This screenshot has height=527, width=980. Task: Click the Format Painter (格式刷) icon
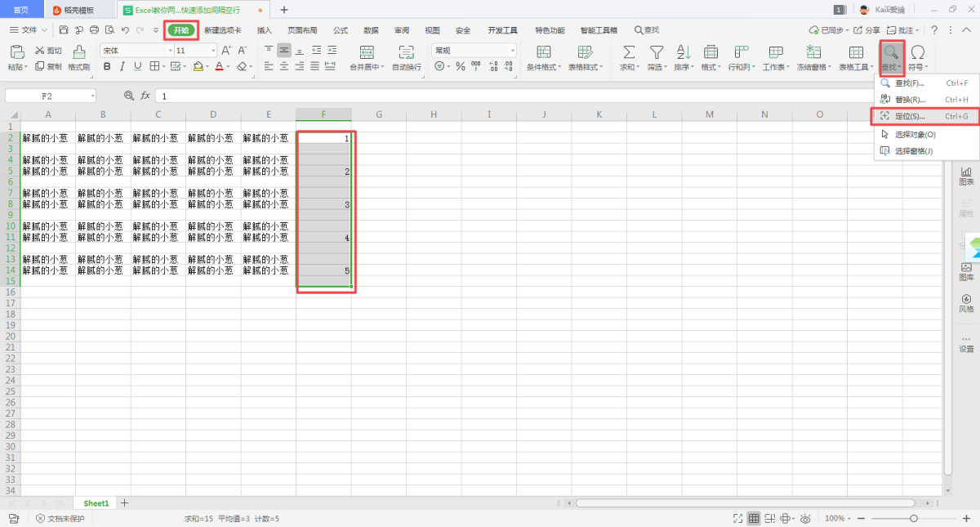pos(78,52)
